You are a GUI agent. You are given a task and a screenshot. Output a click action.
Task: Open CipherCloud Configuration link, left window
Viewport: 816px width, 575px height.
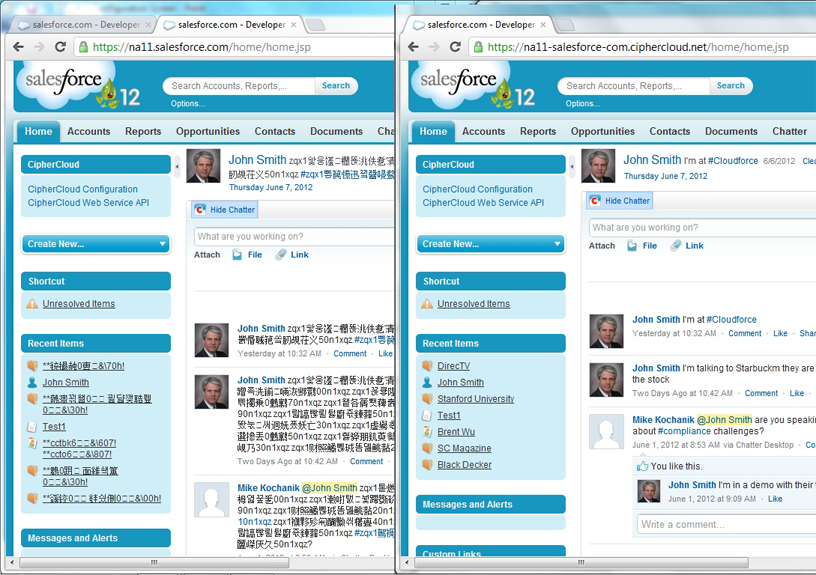[x=83, y=189]
